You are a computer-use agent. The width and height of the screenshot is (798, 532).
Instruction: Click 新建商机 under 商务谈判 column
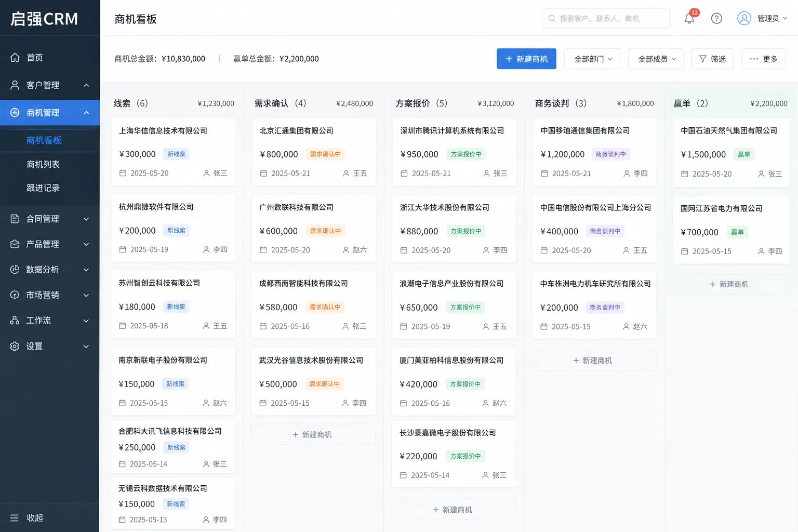point(594,360)
